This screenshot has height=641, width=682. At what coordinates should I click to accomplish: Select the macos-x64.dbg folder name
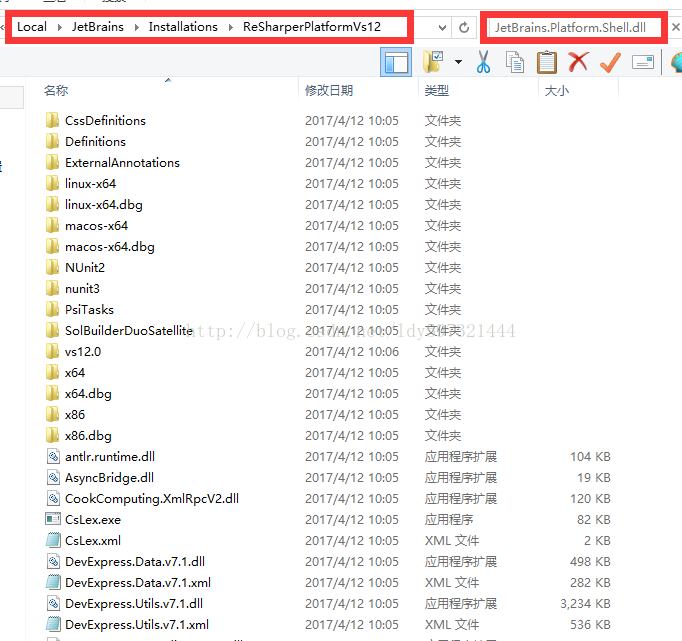click(110, 247)
